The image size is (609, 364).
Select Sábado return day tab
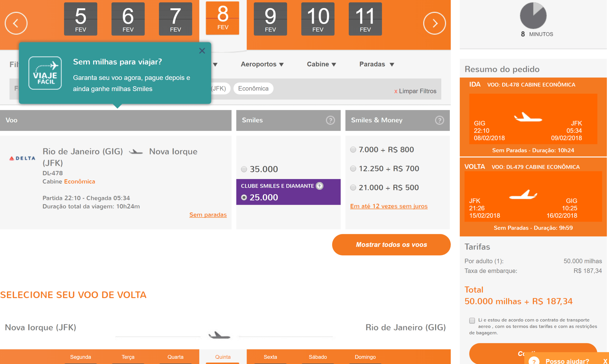point(318,357)
